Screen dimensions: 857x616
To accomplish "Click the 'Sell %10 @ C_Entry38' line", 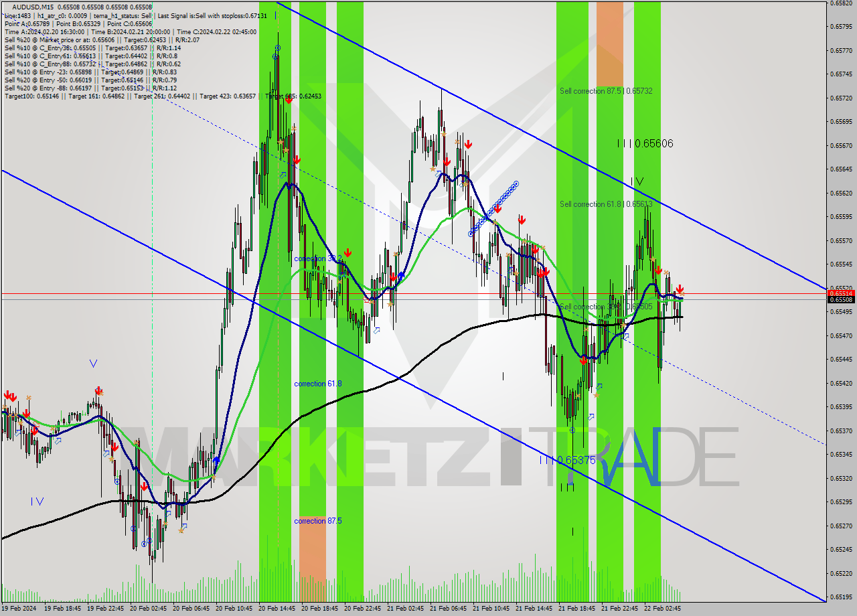I will [x=92, y=48].
